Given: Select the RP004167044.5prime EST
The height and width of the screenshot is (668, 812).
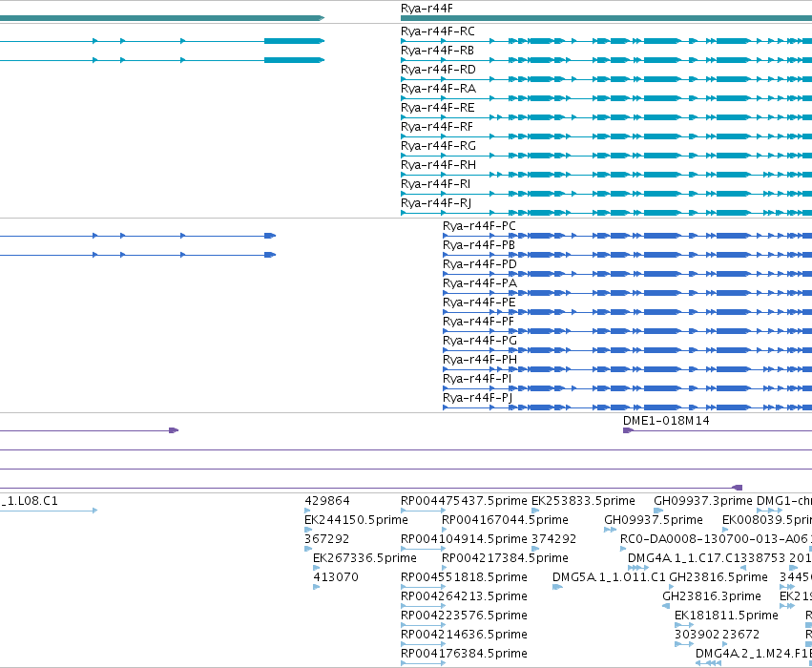Looking at the screenshot, I should [505, 520].
